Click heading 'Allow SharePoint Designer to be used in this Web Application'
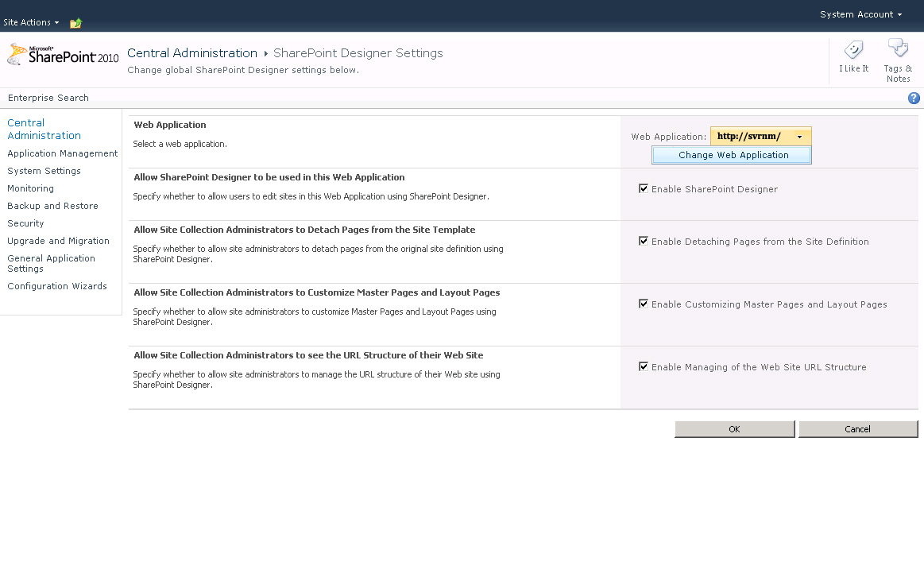This screenshot has width=924, height=569. tap(269, 177)
